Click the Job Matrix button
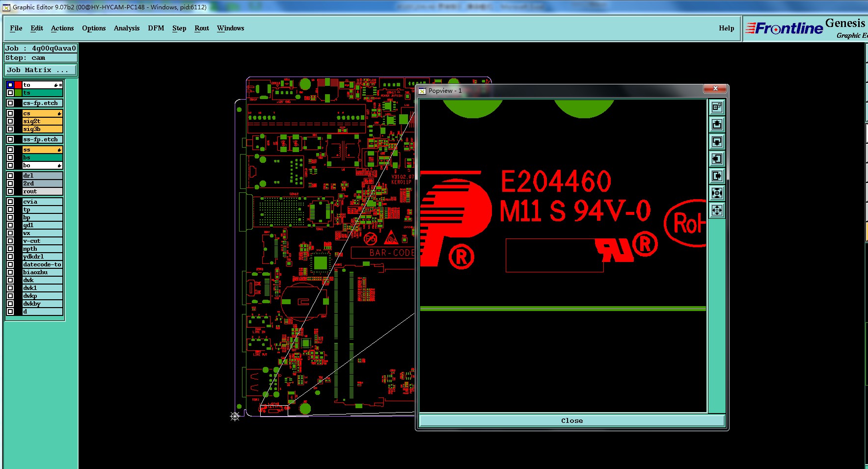868x469 pixels. pos(41,70)
